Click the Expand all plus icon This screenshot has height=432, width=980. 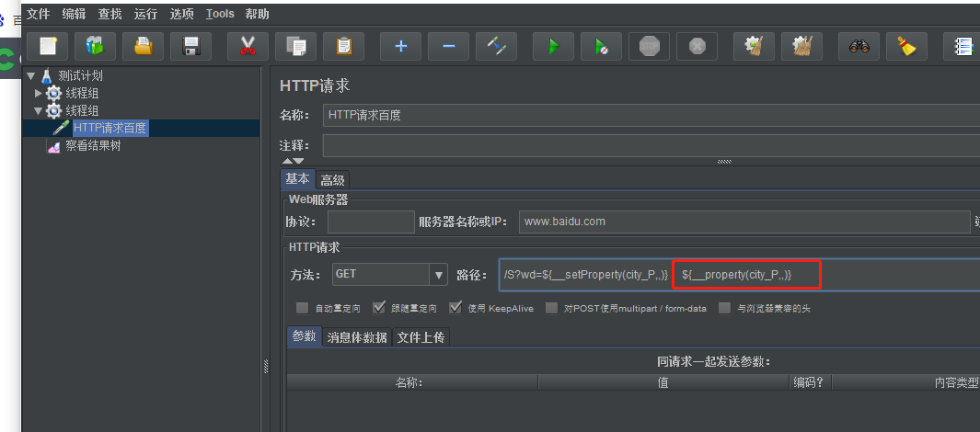click(x=400, y=46)
